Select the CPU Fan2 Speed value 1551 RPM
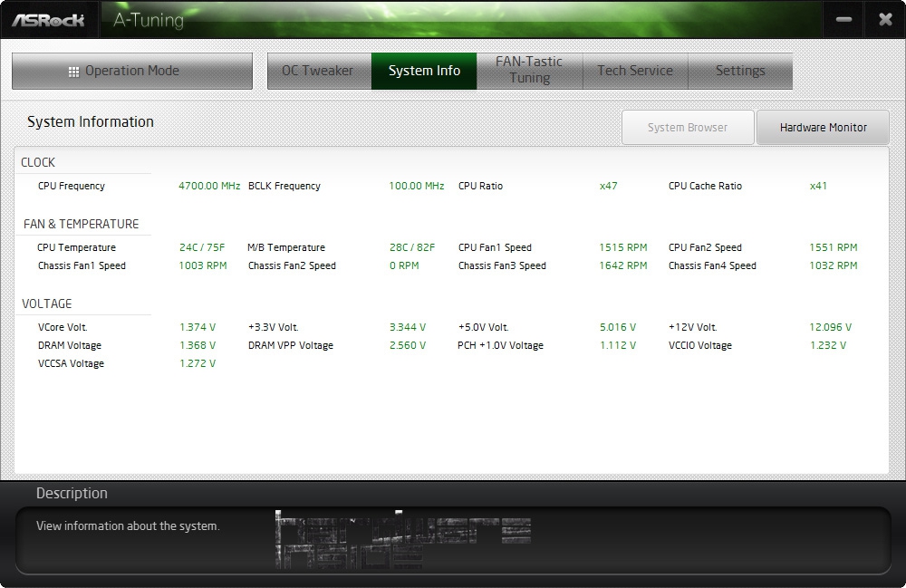The height and width of the screenshot is (588, 906). click(834, 247)
